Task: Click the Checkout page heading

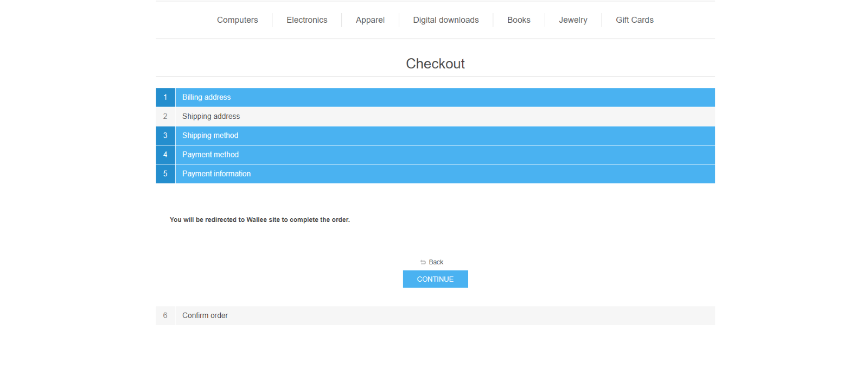Action: [435, 64]
